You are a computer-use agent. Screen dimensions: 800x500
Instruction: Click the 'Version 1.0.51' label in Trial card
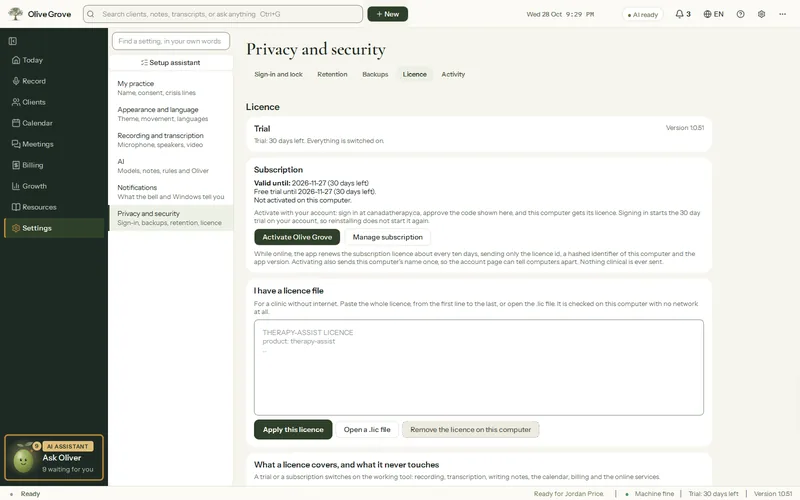point(685,128)
